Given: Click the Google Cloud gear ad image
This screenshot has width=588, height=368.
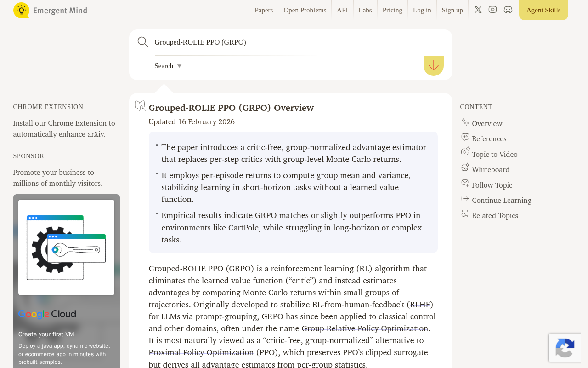Looking at the screenshot, I should tap(66, 247).
